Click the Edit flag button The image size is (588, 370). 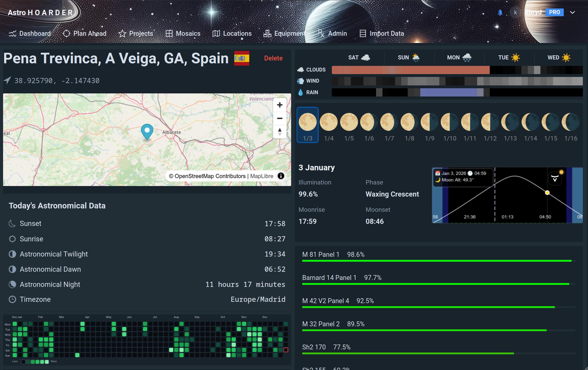coord(242,58)
